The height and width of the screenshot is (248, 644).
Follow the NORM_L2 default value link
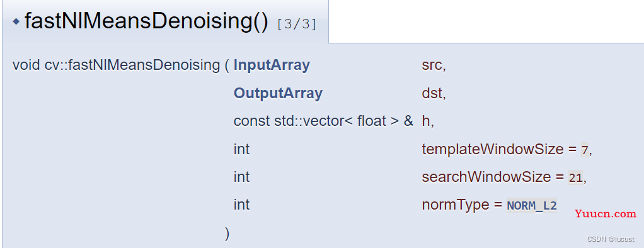pyautogui.click(x=532, y=205)
